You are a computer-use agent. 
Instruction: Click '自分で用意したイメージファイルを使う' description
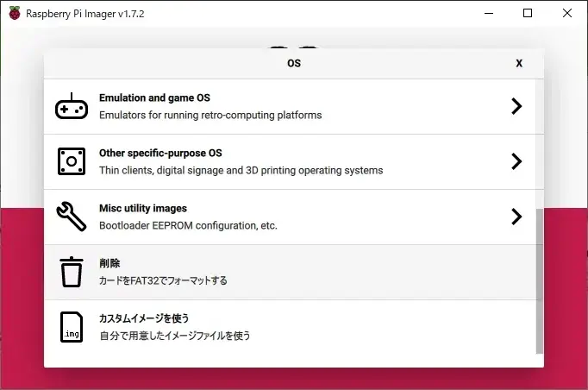tap(175, 335)
